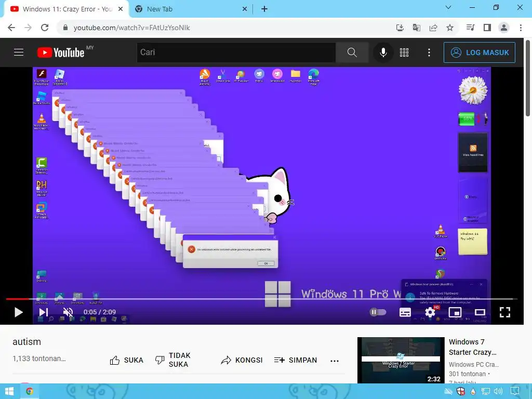Dislike the video with TIDAK SUKA
The height and width of the screenshot is (399, 532).
click(173, 360)
